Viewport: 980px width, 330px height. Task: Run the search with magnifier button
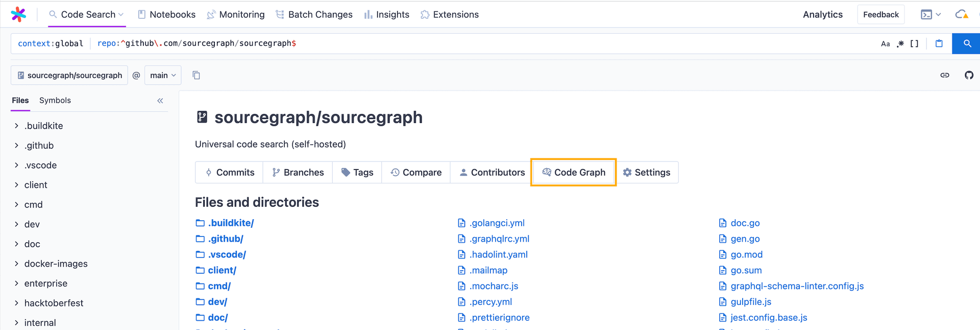[966, 43]
